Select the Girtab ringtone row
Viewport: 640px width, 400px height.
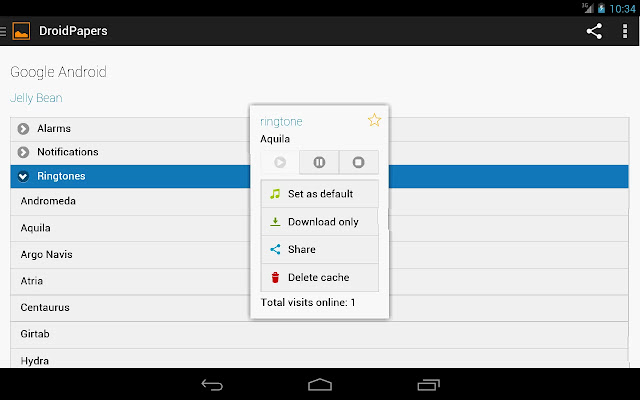tap(320, 335)
